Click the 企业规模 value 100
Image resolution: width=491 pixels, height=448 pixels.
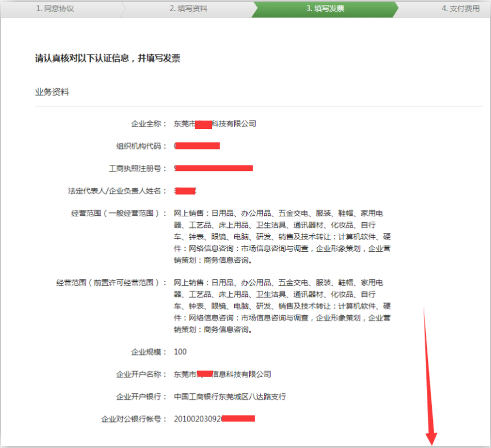[180, 352]
